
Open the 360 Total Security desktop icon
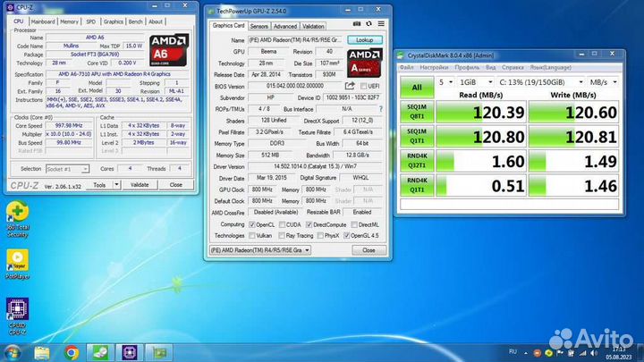click(17, 220)
